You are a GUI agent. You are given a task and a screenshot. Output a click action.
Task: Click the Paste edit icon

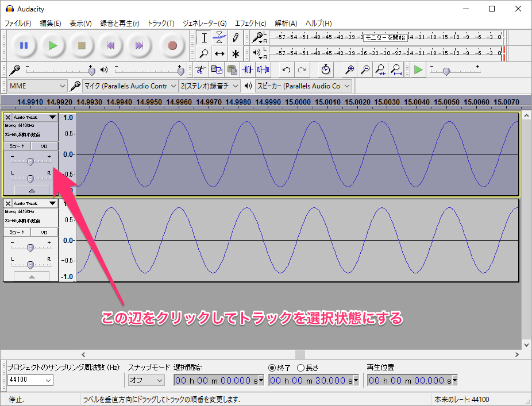click(x=232, y=70)
